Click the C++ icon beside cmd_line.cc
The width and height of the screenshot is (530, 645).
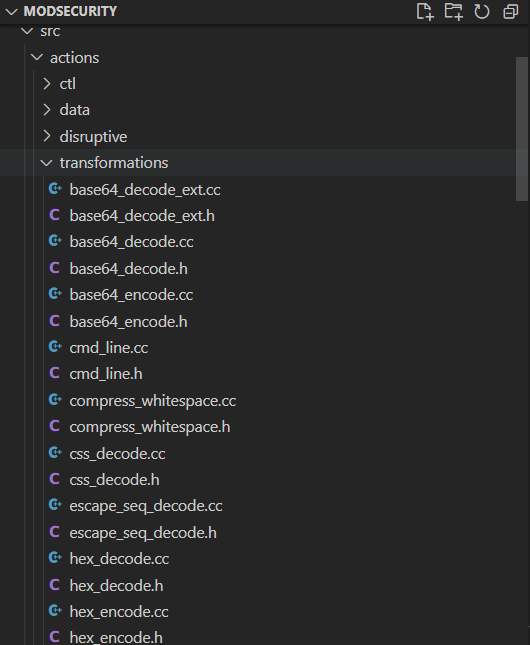click(x=55, y=348)
